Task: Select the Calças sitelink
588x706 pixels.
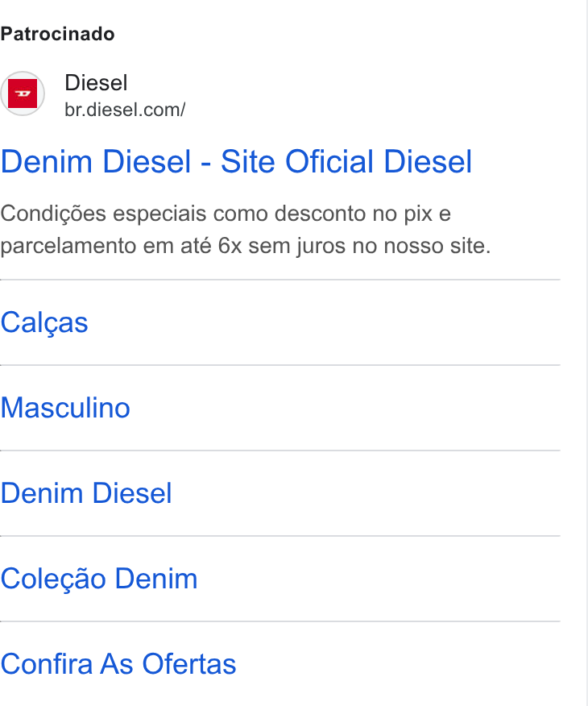Action: click(x=44, y=323)
